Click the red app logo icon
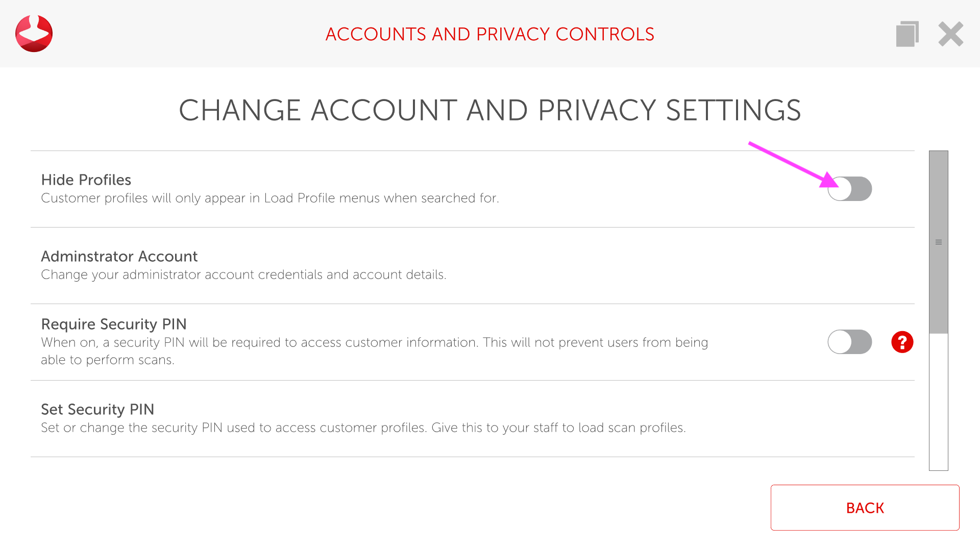The width and height of the screenshot is (980, 551). coord(34,34)
